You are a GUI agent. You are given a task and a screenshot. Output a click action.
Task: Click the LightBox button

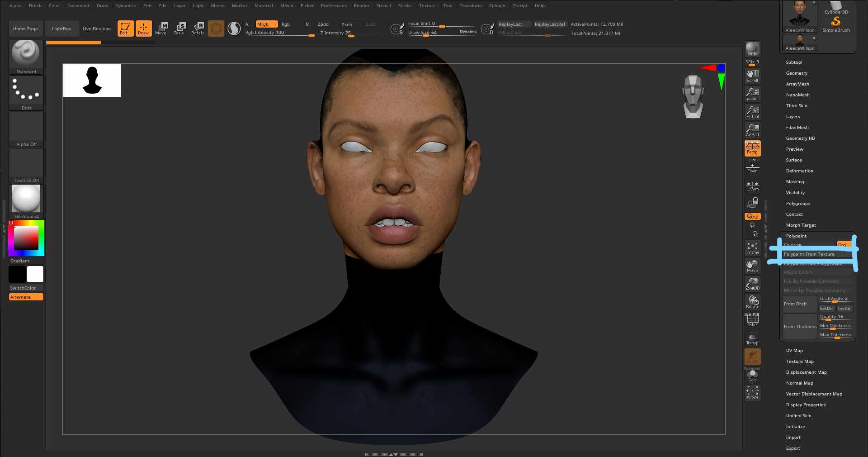[x=61, y=29]
